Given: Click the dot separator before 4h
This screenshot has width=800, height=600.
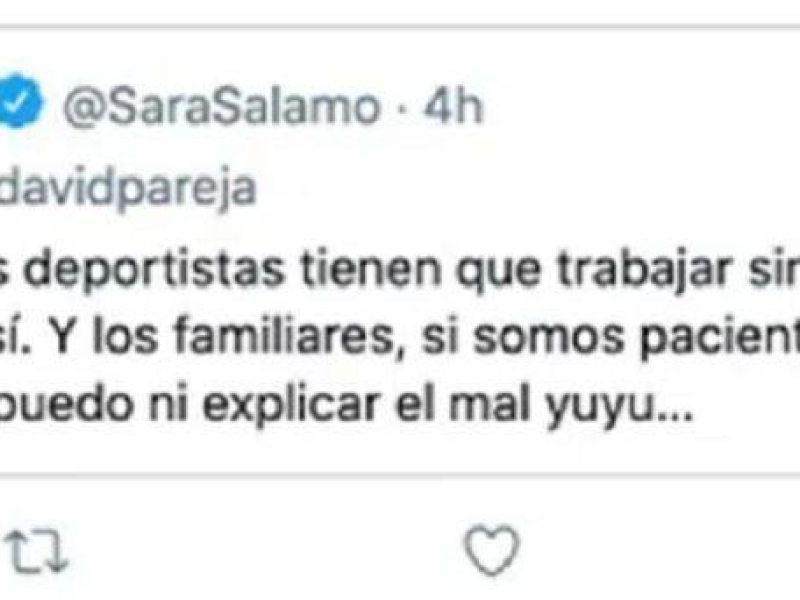Looking at the screenshot, I should (403, 108).
